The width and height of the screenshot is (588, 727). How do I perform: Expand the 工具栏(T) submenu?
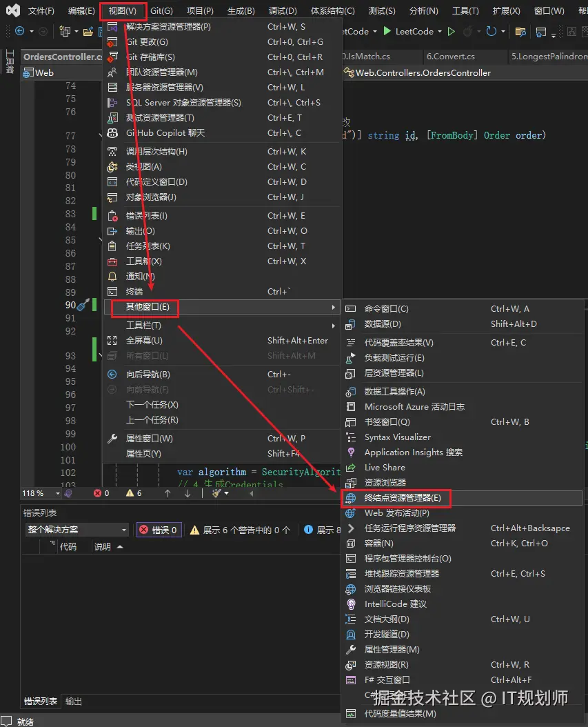222,326
